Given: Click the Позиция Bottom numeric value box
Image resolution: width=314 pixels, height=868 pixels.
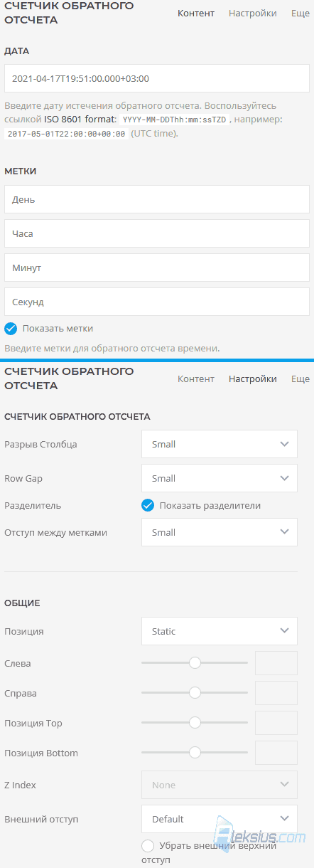Looking at the screenshot, I should [276, 753].
